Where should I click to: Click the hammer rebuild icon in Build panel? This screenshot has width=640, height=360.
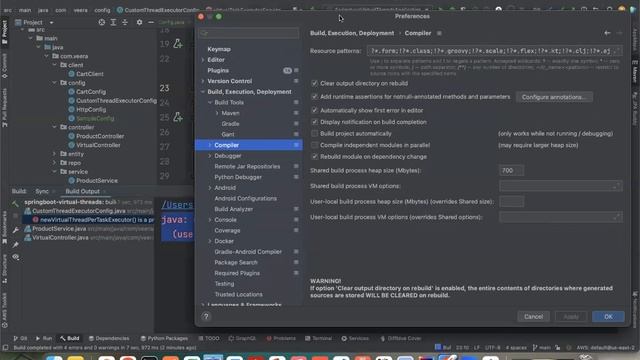[16, 203]
